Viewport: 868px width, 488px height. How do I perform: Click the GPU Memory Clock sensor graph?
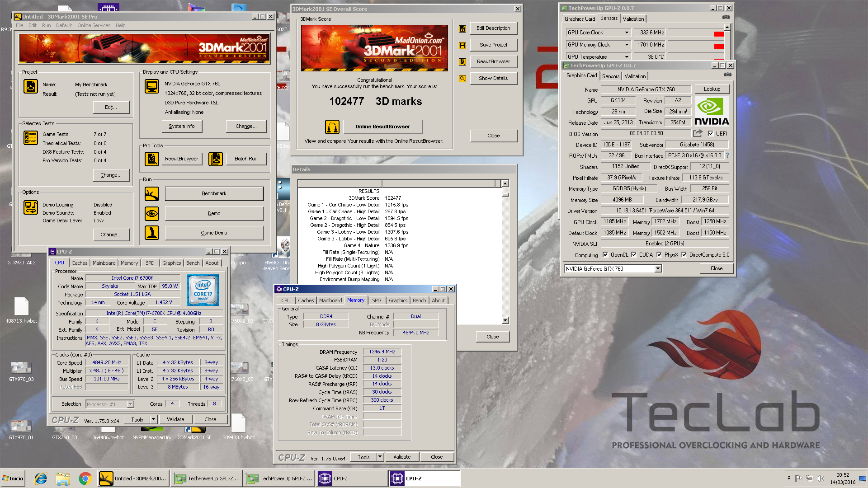coord(696,45)
